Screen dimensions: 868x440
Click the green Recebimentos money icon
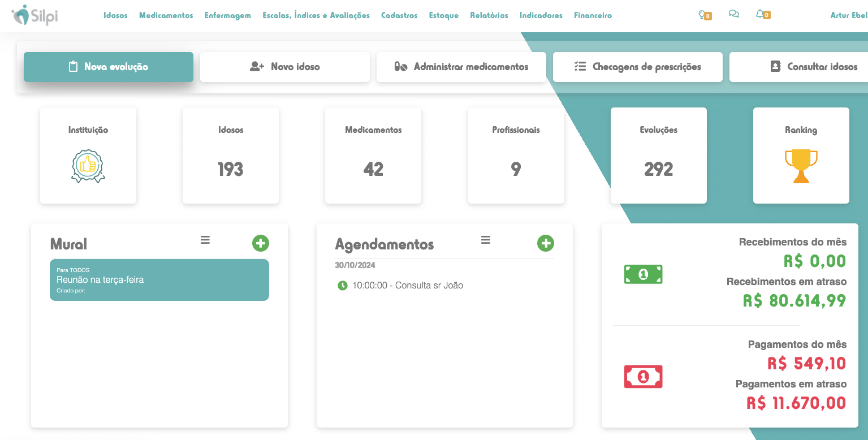(x=643, y=274)
